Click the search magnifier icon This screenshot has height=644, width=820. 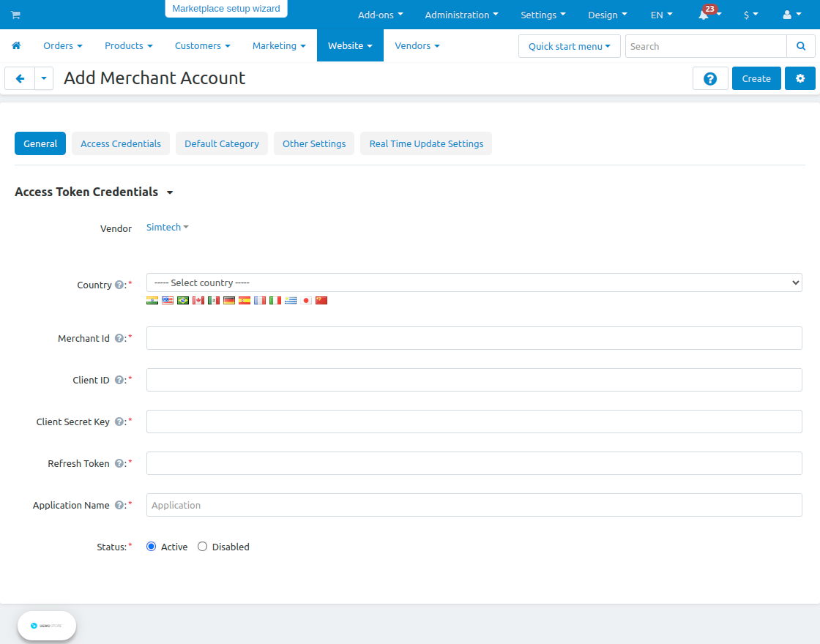[x=801, y=45]
